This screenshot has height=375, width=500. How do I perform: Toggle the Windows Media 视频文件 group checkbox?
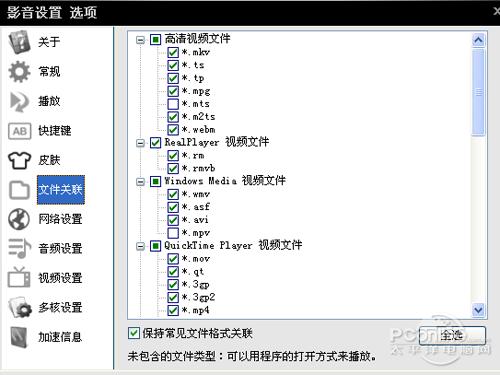[155, 182]
